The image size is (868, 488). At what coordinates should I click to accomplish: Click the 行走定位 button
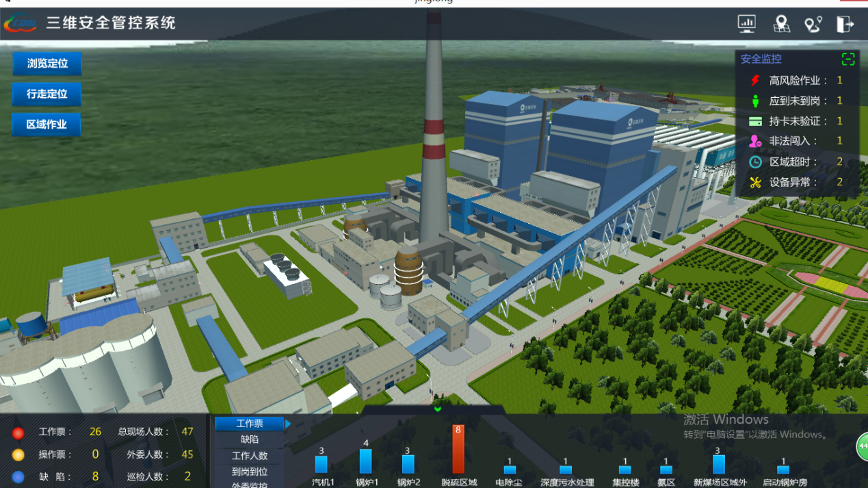pos(47,94)
